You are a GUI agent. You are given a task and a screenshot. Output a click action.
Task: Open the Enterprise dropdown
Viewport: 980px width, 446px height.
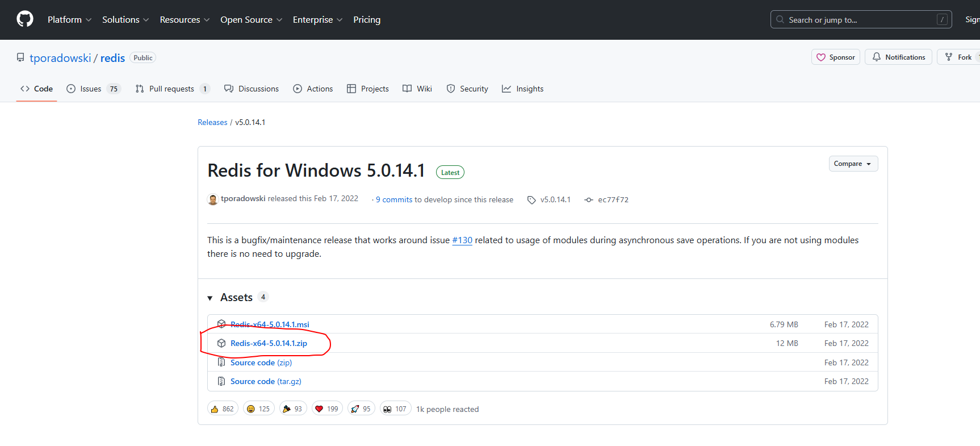click(x=317, y=19)
